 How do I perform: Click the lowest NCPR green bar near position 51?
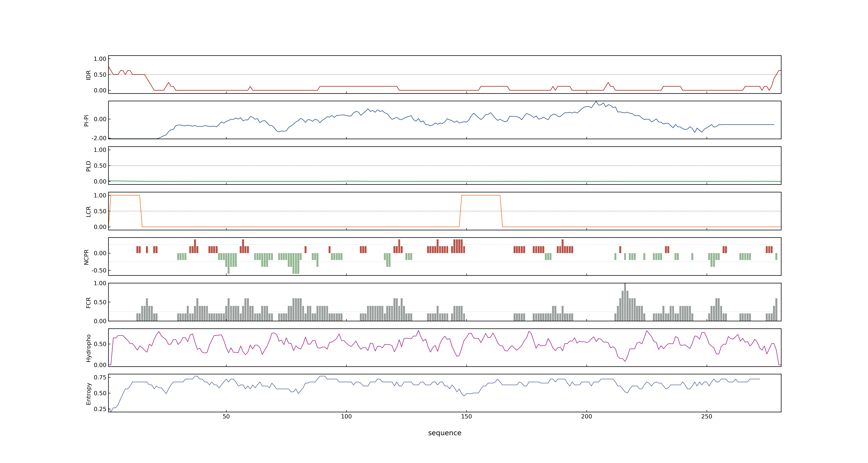pos(228,264)
